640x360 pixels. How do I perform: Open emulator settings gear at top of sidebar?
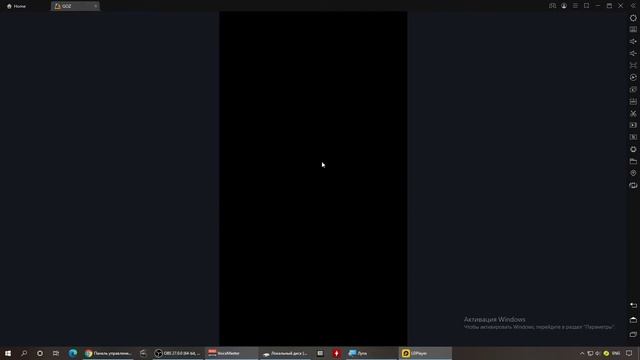click(633, 18)
